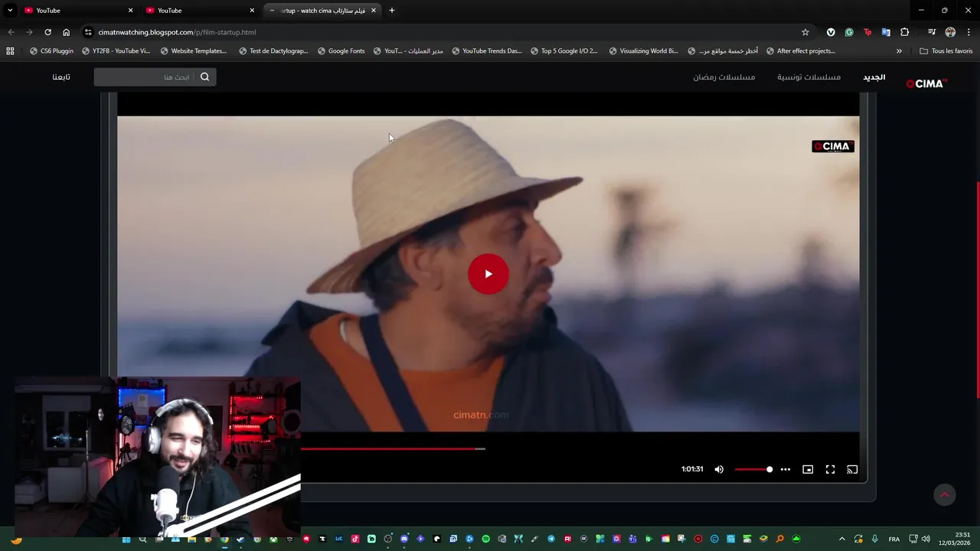The width and height of the screenshot is (980, 551).
Task: Open the Chrome profile avatar
Action: [x=950, y=32]
